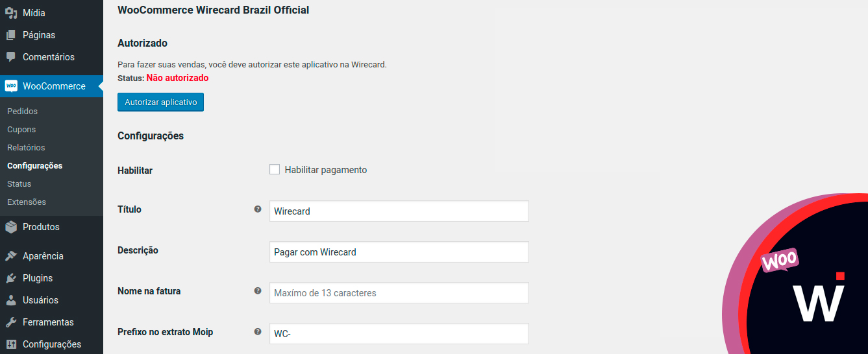
Task: Open the Relatórios submenu link
Action: tap(26, 148)
